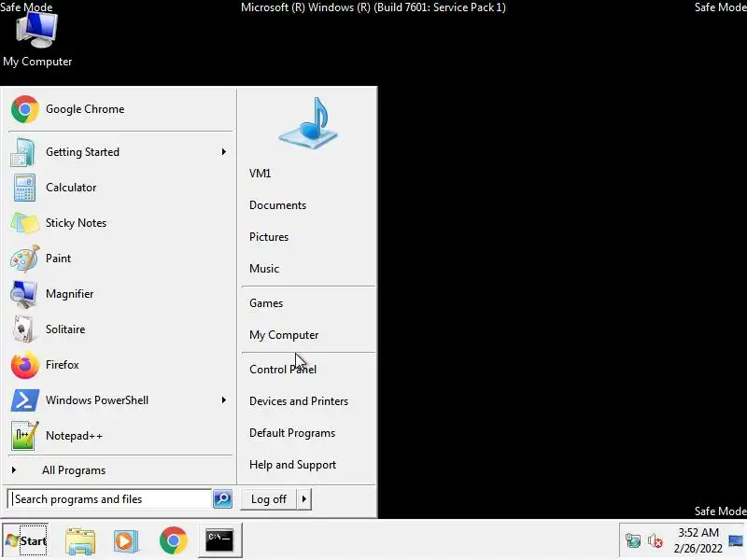Viewport: 747px width, 560px height.
Task: Launch Notepad++ from its icon
Action: [x=24, y=436]
